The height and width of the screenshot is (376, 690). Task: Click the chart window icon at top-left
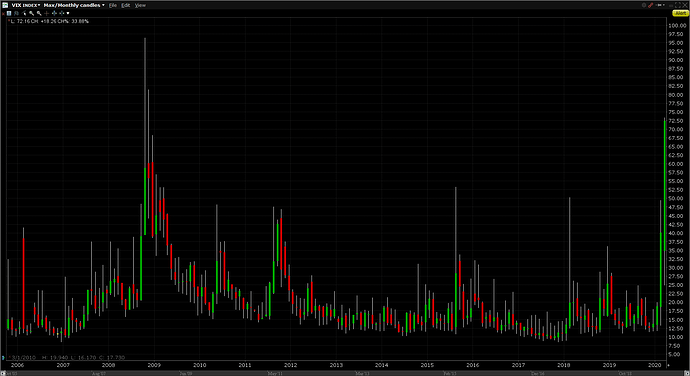pyautogui.click(x=5, y=5)
